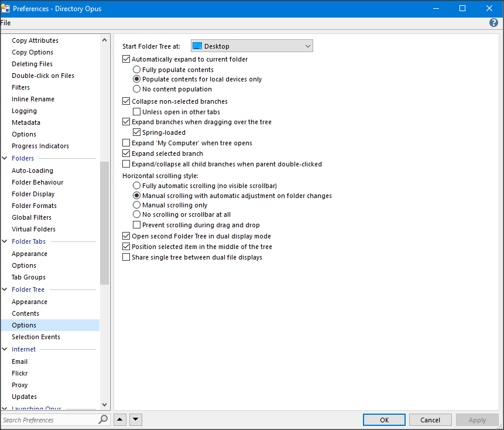
Task: Click the Apply button
Action: [477, 419]
